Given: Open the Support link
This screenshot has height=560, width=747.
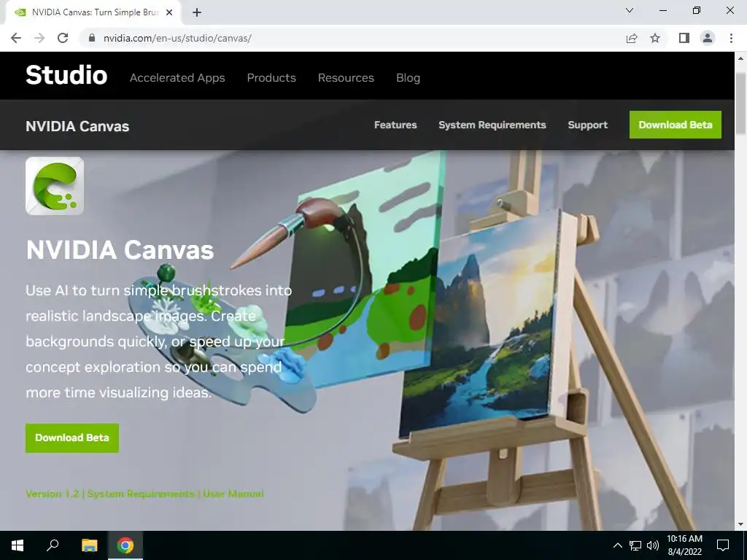Looking at the screenshot, I should point(588,125).
